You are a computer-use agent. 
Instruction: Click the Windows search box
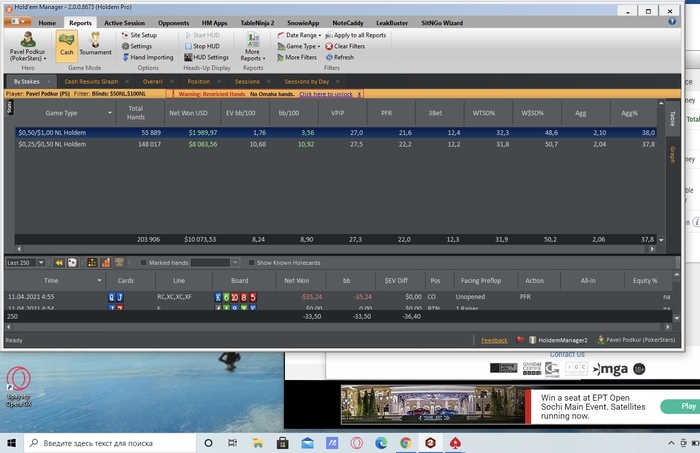click(110, 443)
